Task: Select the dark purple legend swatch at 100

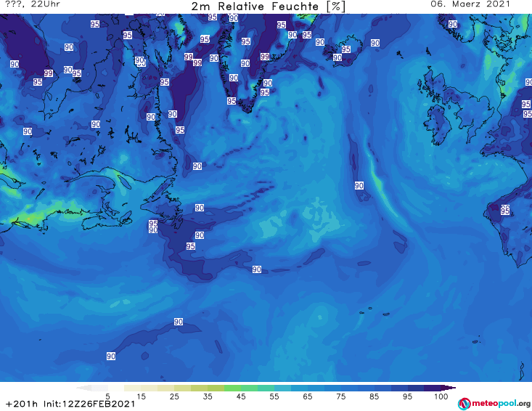Action: click(x=433, y=388)
